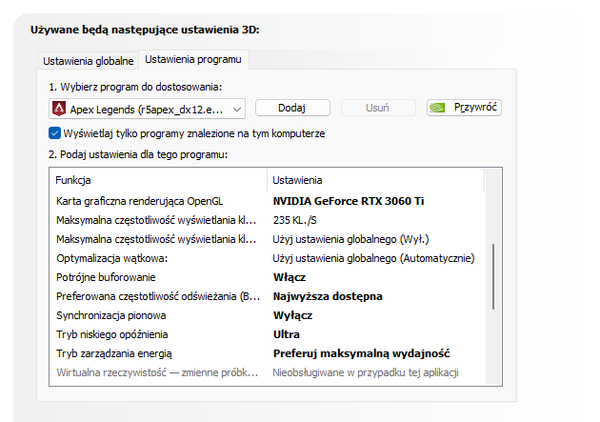Click the Użyj ustawienia globalnego (Wył.) value
The width and height of the screenshot is (600, 422).
[x=351, y=240]
